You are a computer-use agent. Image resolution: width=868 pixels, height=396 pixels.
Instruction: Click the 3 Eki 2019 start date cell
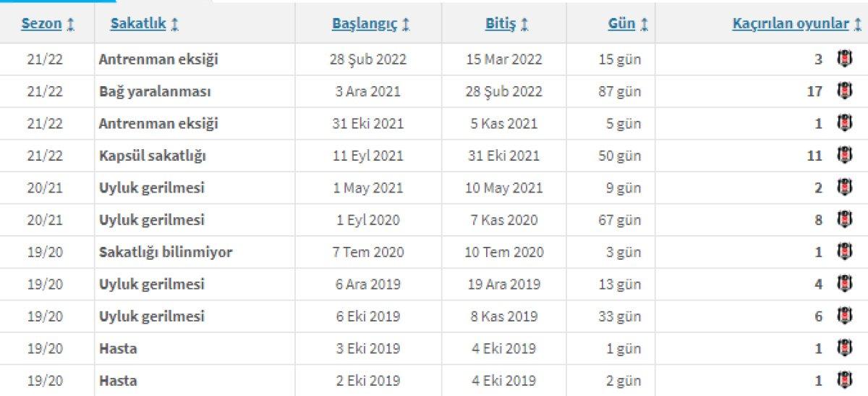(x=368, y=348)
